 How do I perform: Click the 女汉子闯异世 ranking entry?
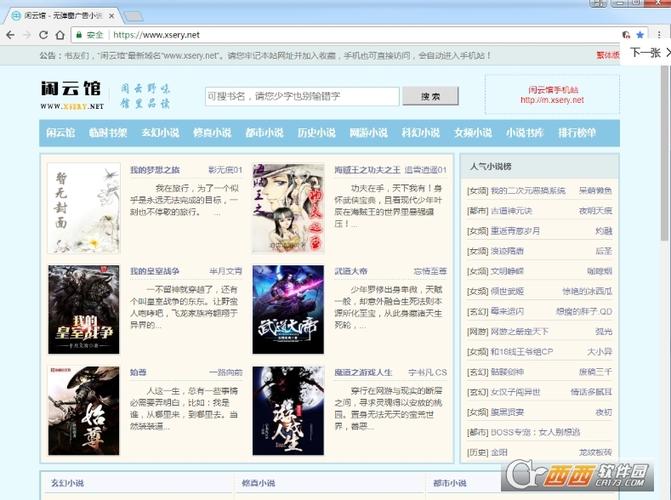pos(515,392)
